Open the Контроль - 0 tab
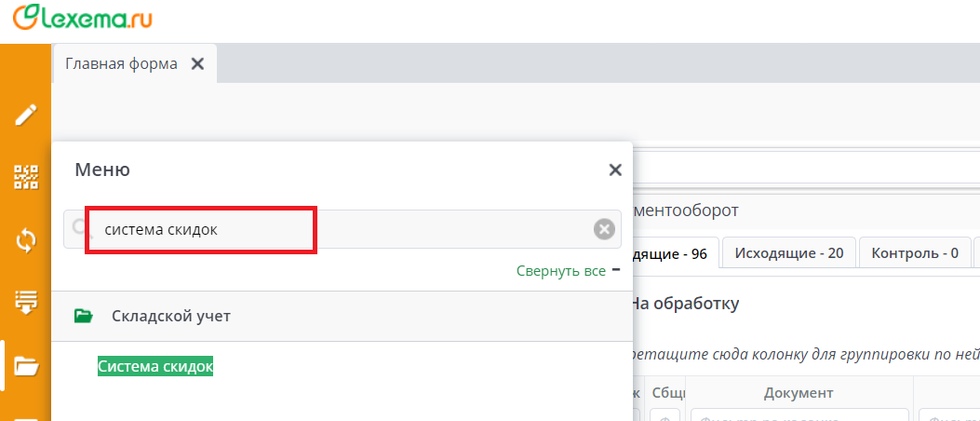The width and height of the screenshot is (980, 421). [x=914, y=252]
